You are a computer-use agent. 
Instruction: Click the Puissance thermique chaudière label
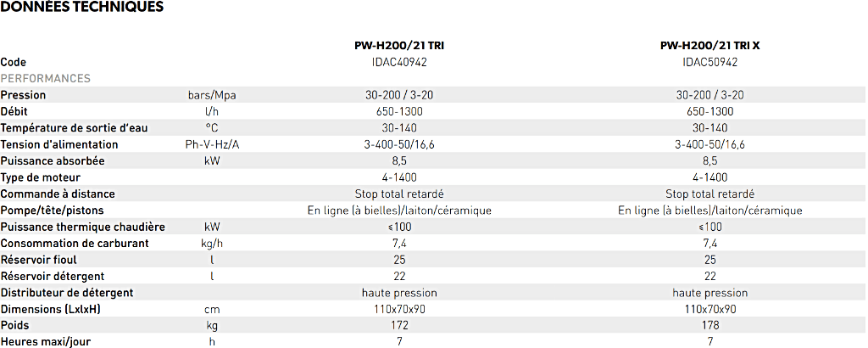83,227
